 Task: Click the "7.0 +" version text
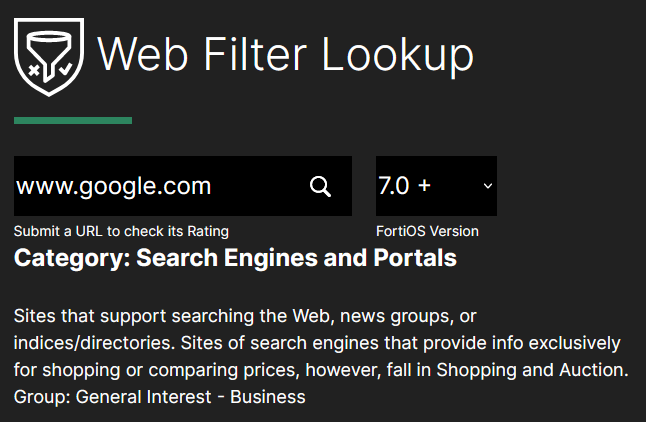point(405,186)
